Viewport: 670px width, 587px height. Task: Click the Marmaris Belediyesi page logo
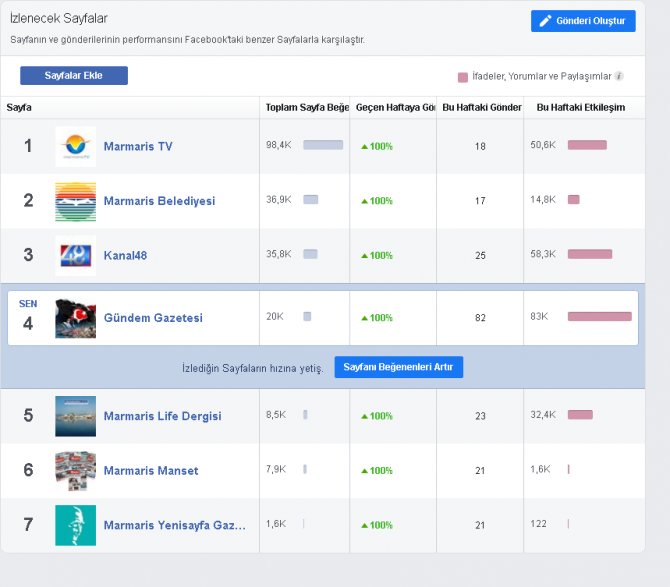pyautogui.click(x=75, y=201)
